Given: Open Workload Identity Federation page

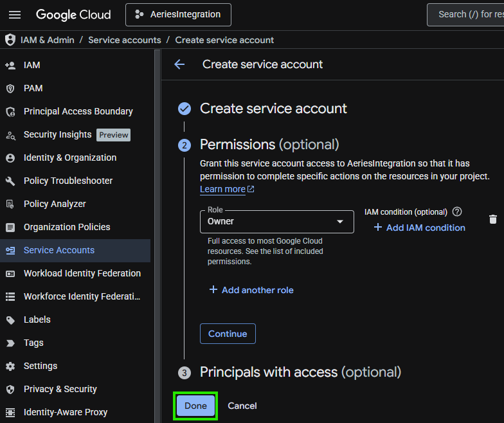Looking at the screenshot, I should tap(75, 273).
